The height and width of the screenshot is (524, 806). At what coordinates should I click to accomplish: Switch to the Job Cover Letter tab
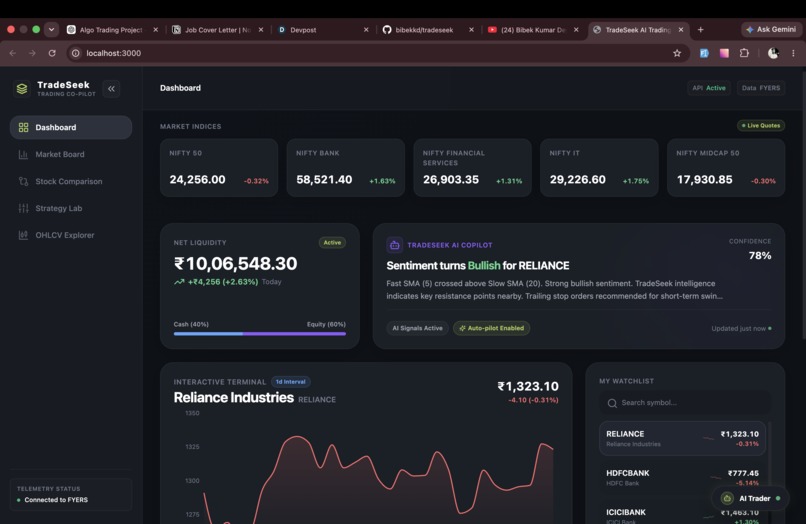pyautogui.click(x=217, y=30)
